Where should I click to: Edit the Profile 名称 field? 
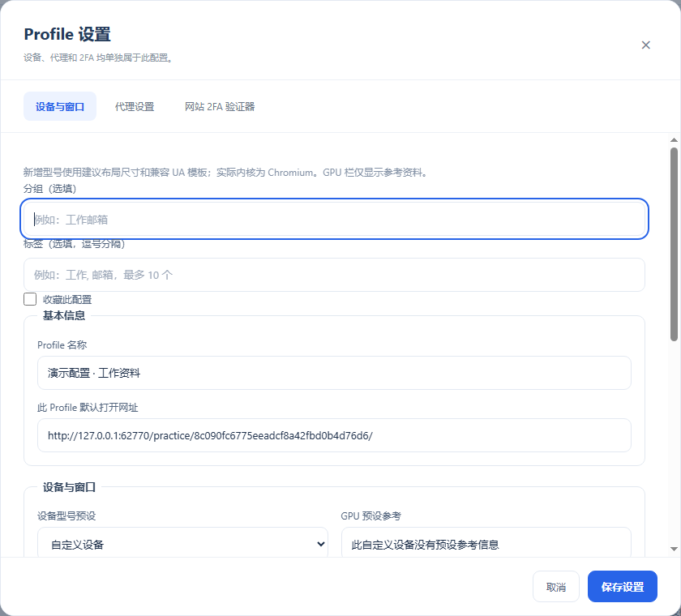pos(334,373)
